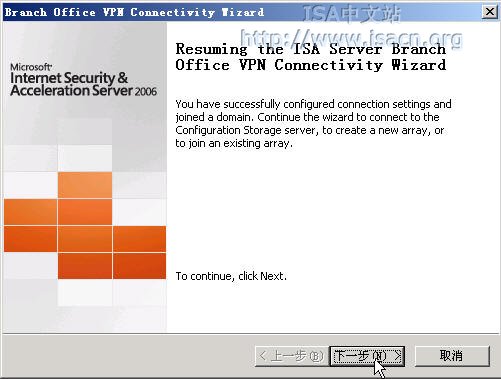The height and width of the screenshot is (379, 501).
Task: Click the 取消 Cancel button
Action: pos(452,356)
